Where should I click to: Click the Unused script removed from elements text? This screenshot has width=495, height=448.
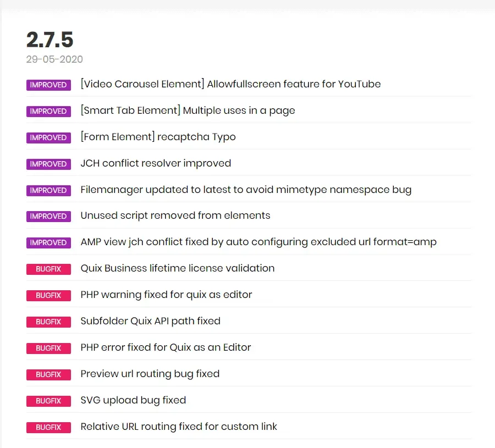pyautogui.click(x=175, y=215)
